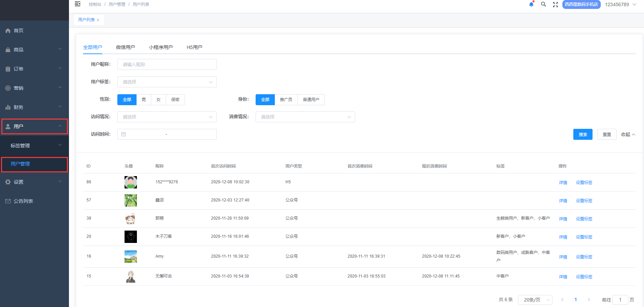This screenshot has width=644, height=307.
Task: Open 详情 link for user Amy
Action: (x=563, y=257)
